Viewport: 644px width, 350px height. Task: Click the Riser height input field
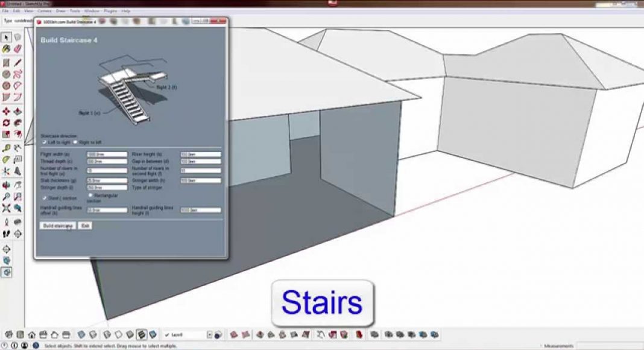coord(200,154)
